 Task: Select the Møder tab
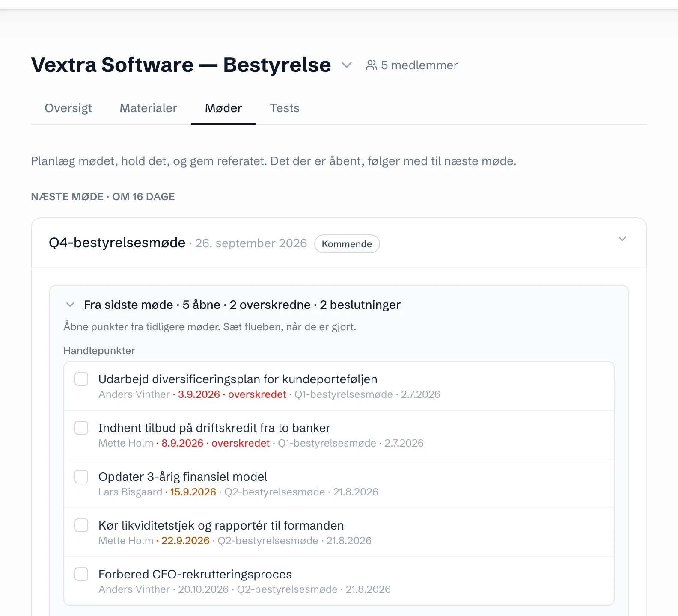tap(223, 108)
